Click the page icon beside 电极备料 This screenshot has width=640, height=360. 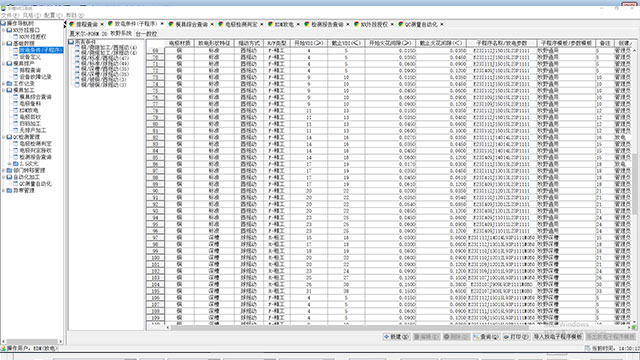pos(16,104)
